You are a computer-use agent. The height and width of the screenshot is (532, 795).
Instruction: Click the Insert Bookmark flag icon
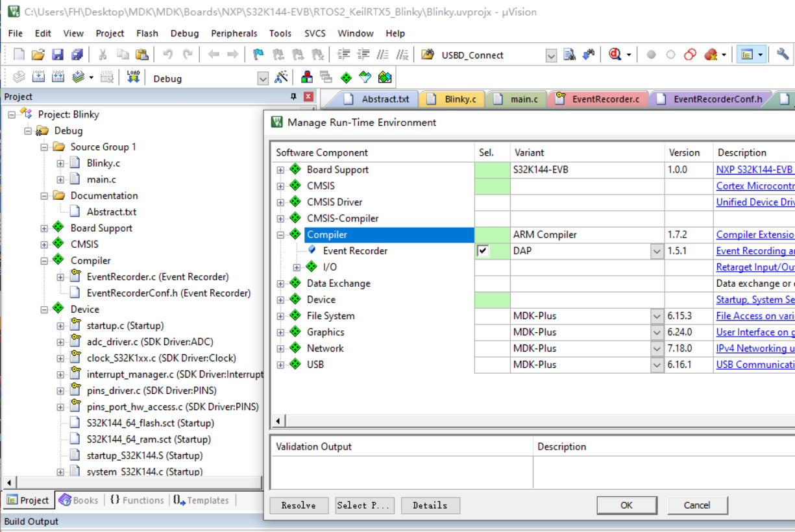point(258,55)
